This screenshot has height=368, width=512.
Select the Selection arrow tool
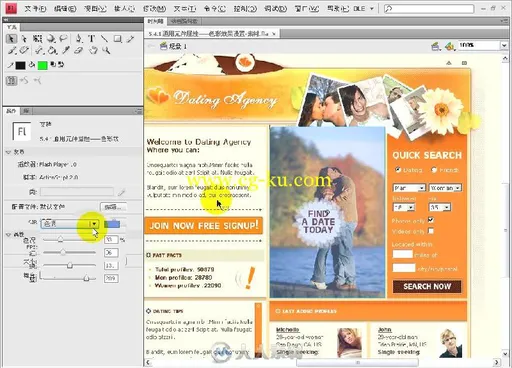(11, 39)
